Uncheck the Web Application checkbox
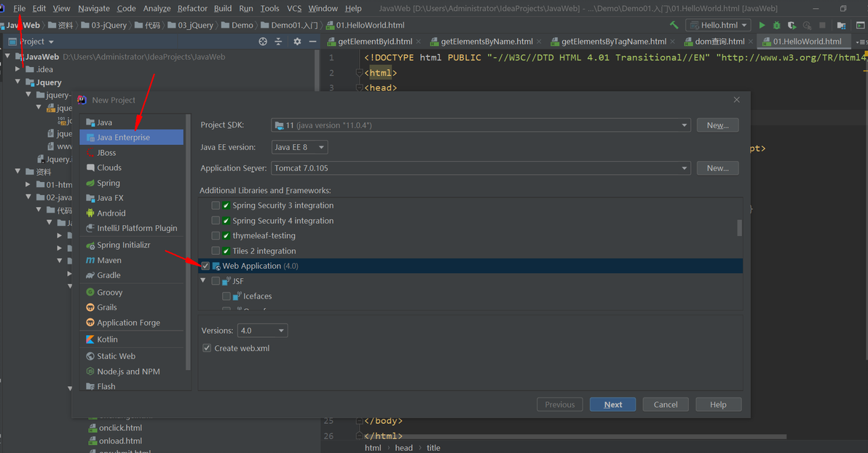Screen dimensions: 868x453 205,266
